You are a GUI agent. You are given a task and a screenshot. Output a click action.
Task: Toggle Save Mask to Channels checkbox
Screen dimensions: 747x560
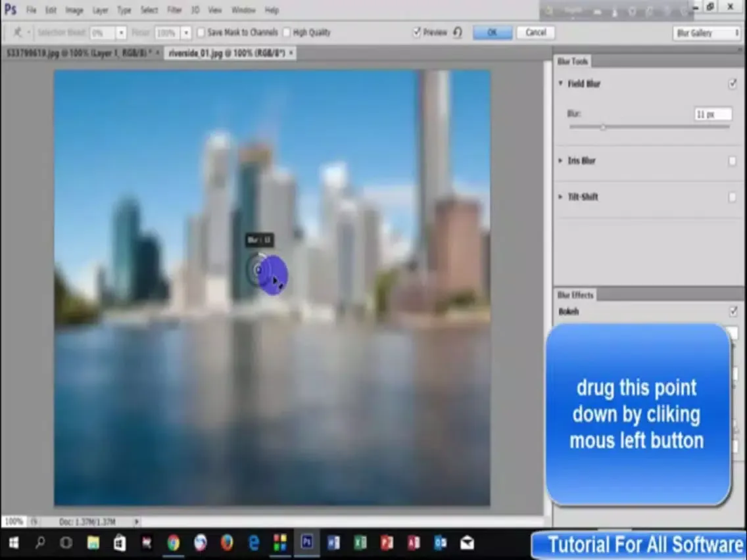[201, 32]
